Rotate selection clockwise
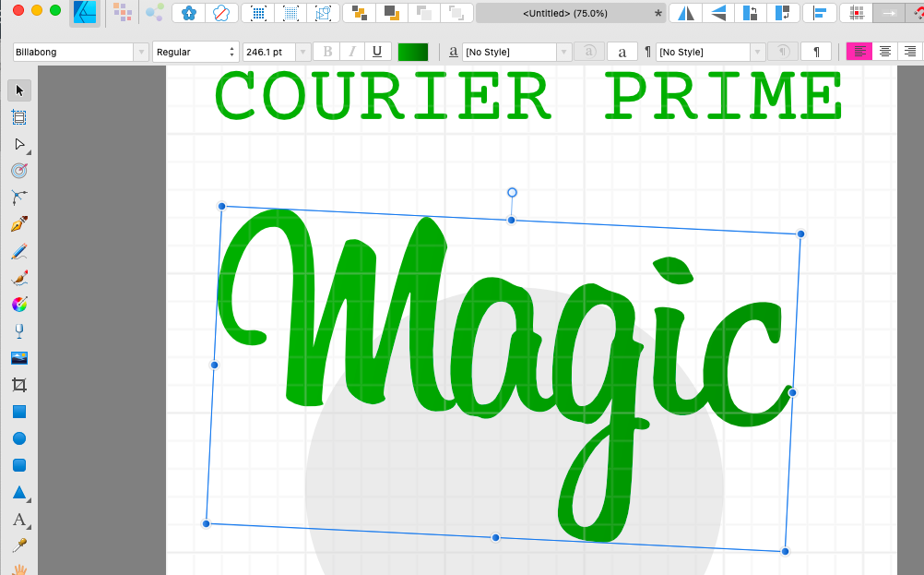This screenshot has width=924, height=575. click(783, 13)
